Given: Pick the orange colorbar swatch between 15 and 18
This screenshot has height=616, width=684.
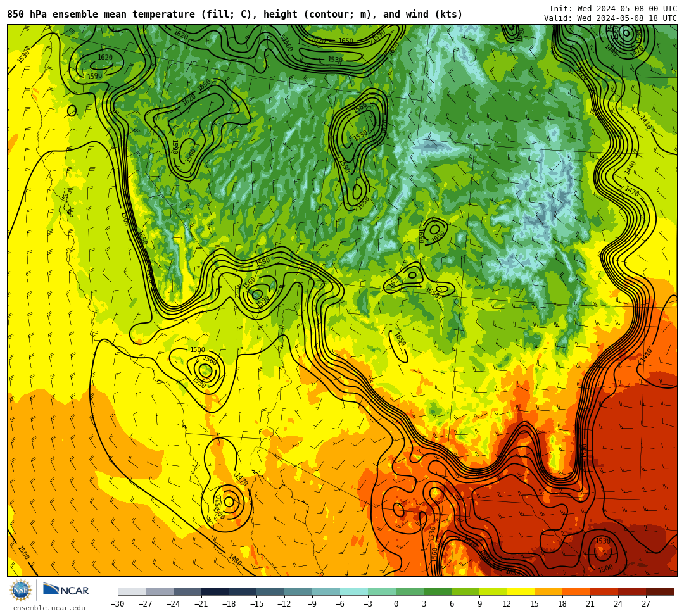Looking at the screenshot, I should [x=548, y=591].
